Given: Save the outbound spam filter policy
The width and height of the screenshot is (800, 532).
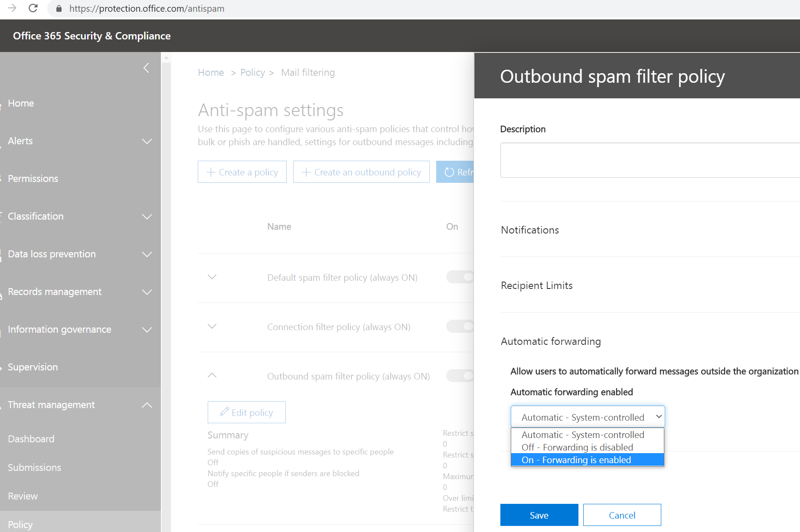Looking at the screenshot, I should point(539,515).
